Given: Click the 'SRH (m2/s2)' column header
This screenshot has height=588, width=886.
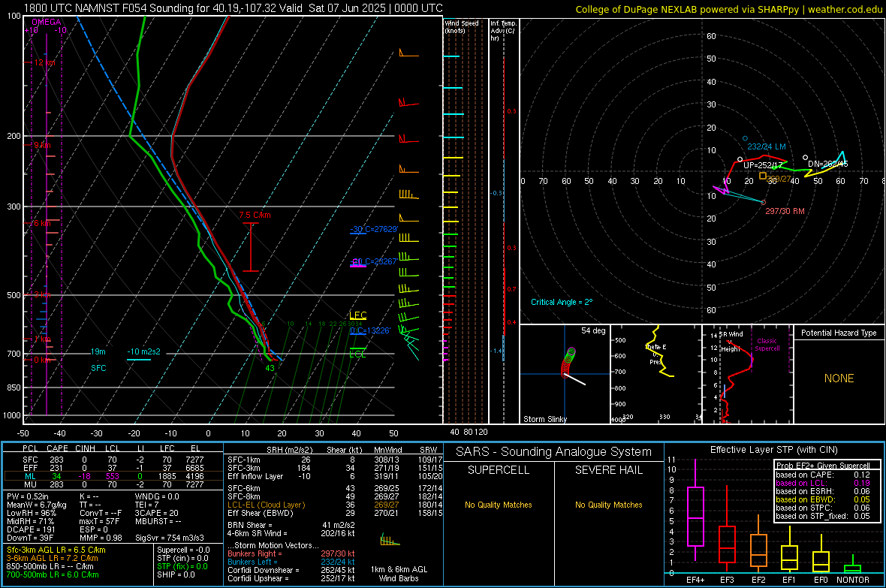Looking at the screenshot, I should click(x=289, y=450).
